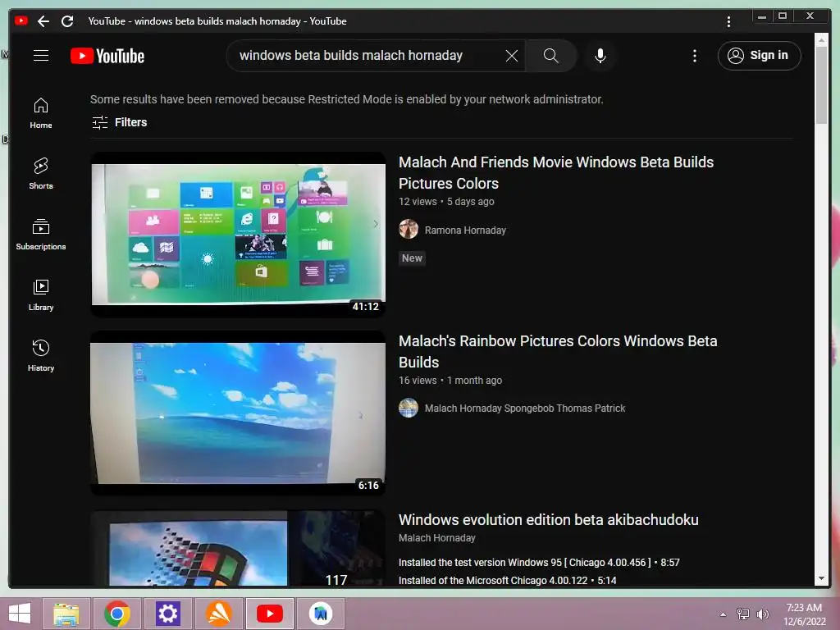Go to Home in the sidebar
Screen dimensions: 840x630
coord(41,113)
